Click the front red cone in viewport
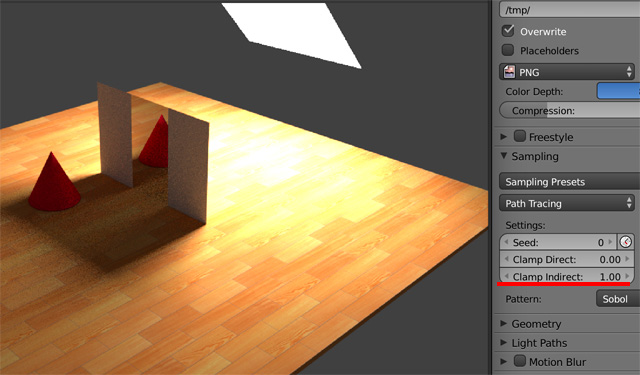640x375 pixels. (x=53, y=186)
